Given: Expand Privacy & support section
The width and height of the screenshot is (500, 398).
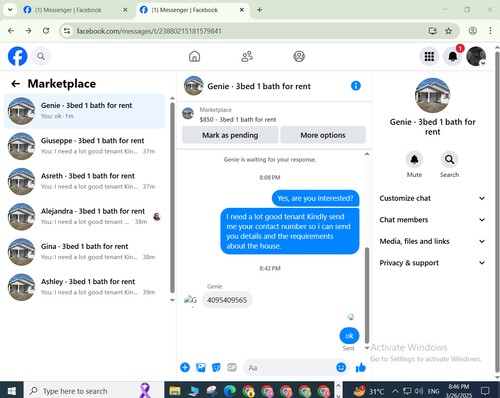Looking at the screenshot, I should click(432, 263).
